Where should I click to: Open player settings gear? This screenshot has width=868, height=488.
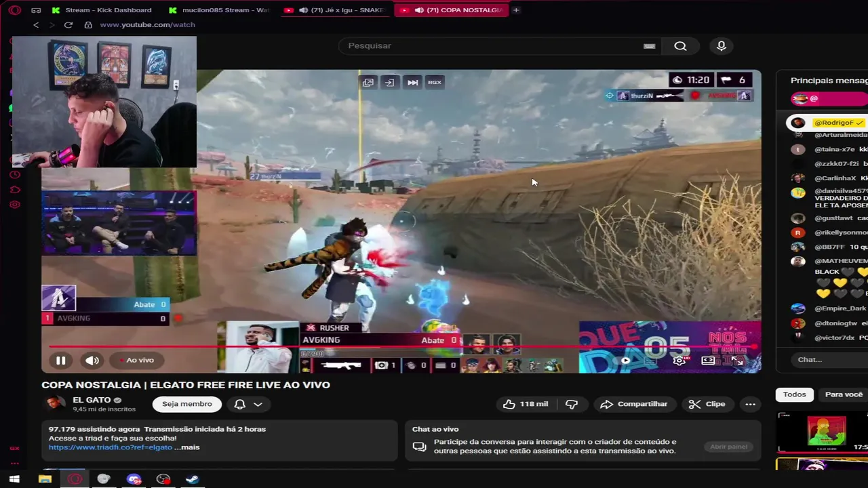point(679,361)
